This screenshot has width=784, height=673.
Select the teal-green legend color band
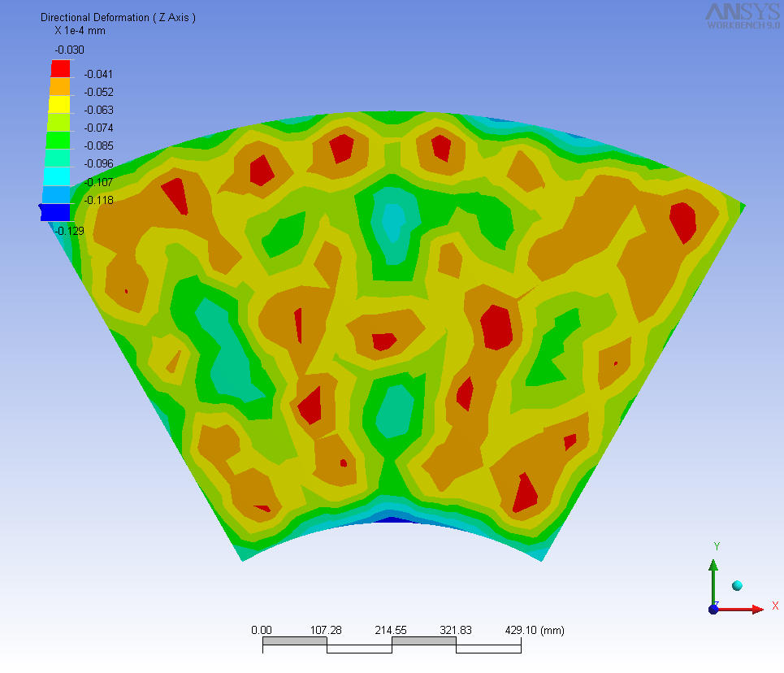[x=57, y=158]
